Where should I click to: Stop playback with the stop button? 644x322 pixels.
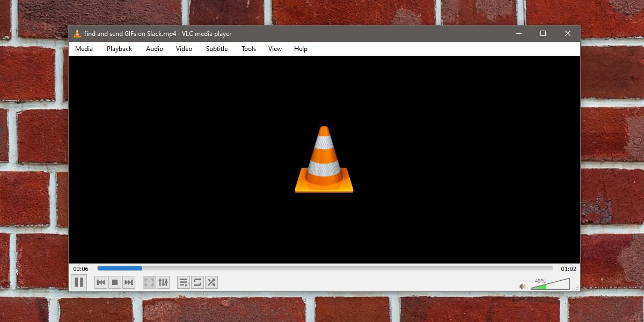click(115, 282)
